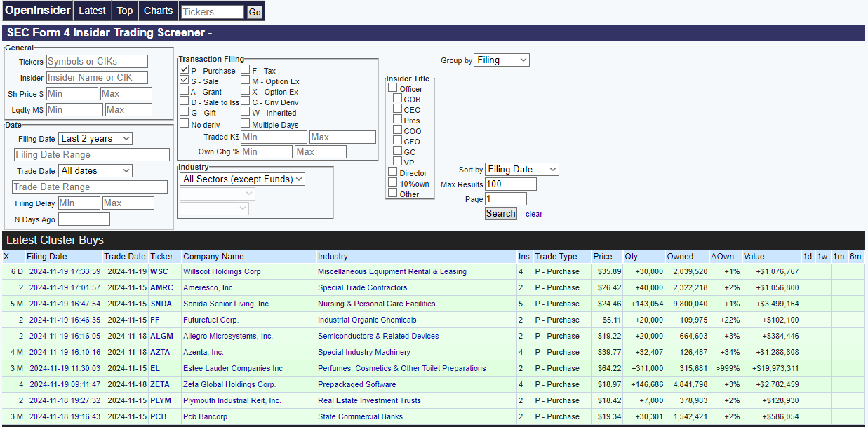
Task: Click the clear link
Action: coord(534,214)
